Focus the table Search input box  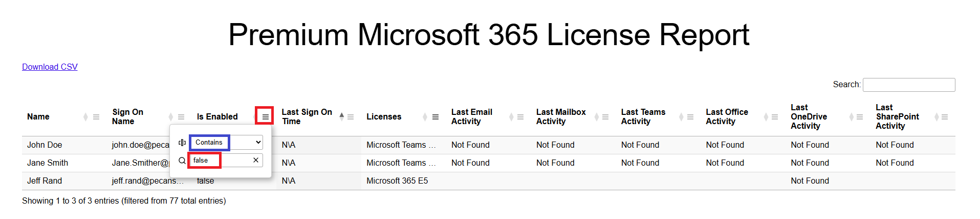coord(908,85)
